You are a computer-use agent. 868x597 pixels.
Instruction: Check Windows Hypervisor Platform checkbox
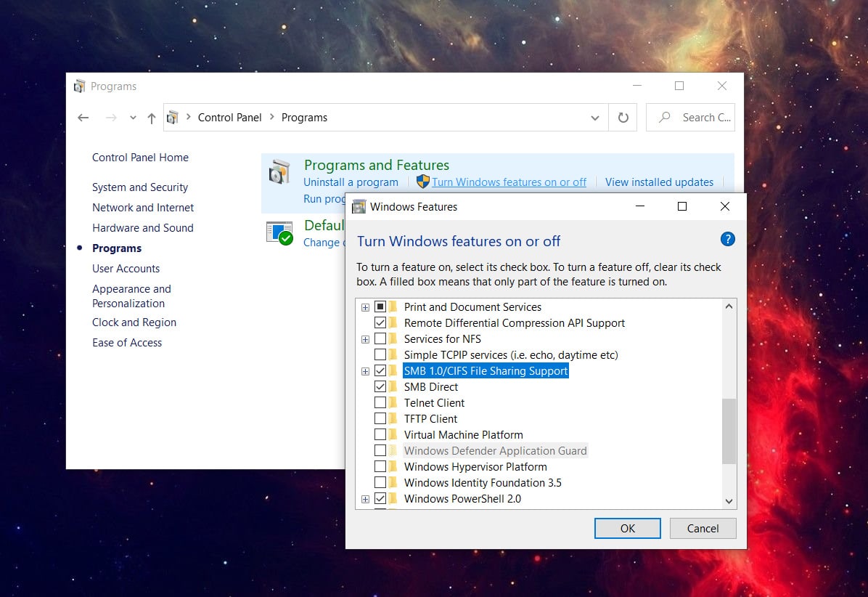(x=380, y=467)
